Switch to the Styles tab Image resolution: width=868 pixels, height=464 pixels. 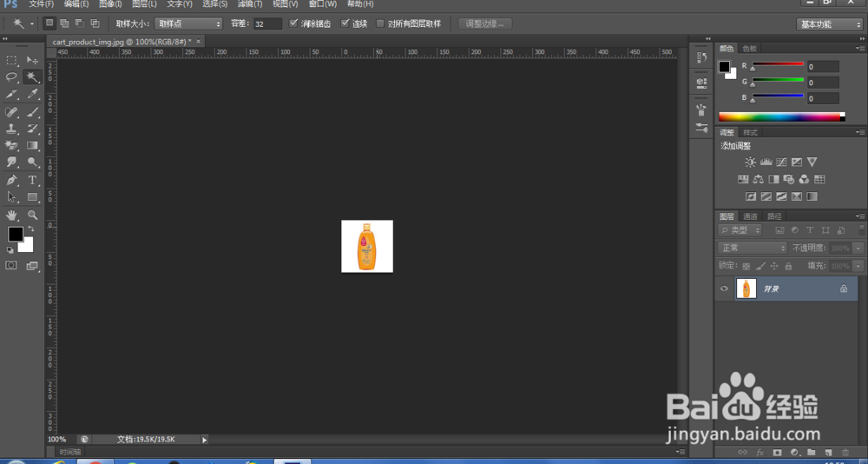(750, 132)
